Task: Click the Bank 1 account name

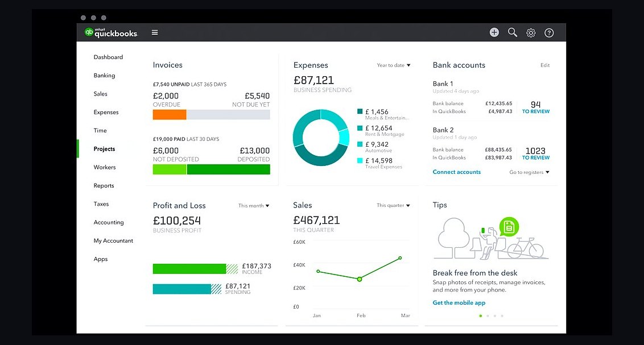Action: tap(443, 84)
